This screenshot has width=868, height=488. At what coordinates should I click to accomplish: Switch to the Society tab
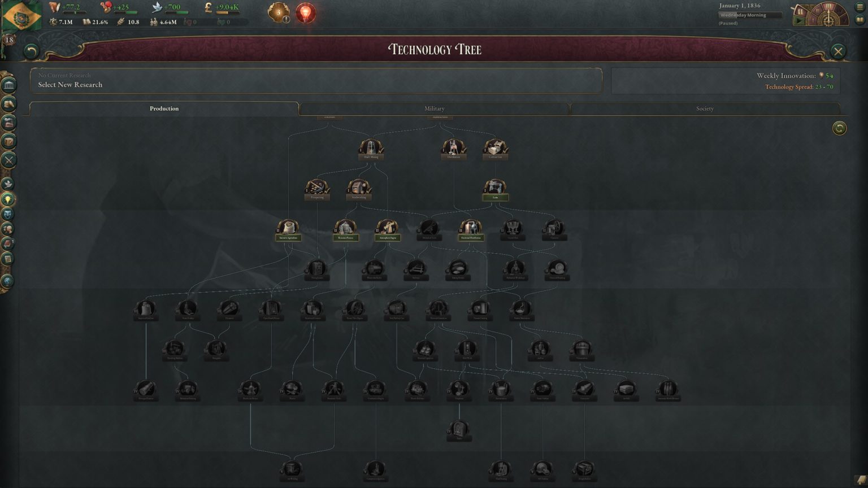click(x=705, y=108)
